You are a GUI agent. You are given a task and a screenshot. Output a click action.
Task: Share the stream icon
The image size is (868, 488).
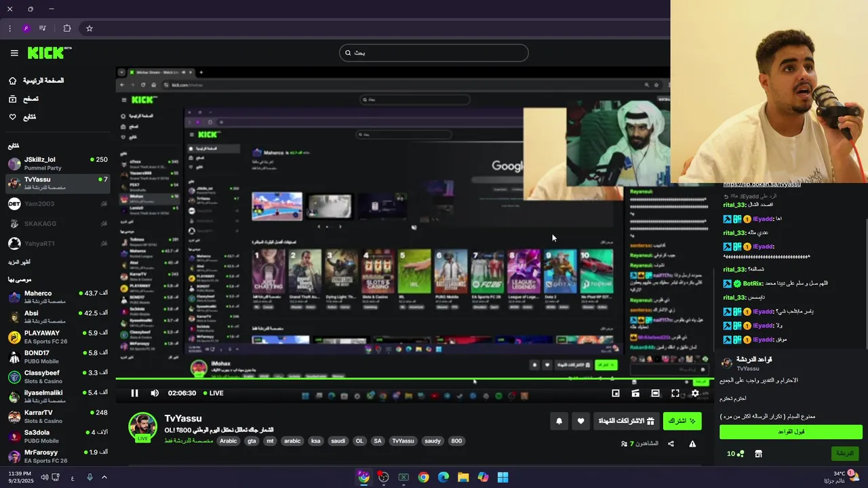pos(671,444)
